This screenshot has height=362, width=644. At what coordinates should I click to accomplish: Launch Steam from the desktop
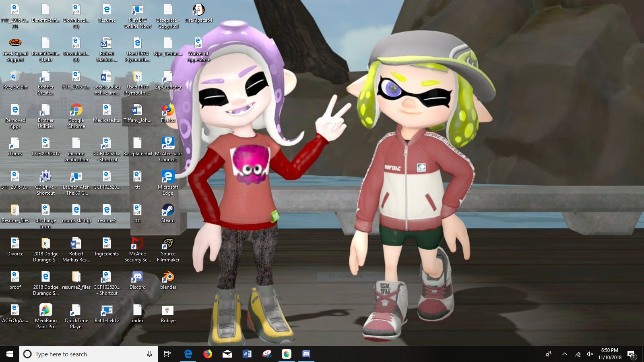[168, 213]
